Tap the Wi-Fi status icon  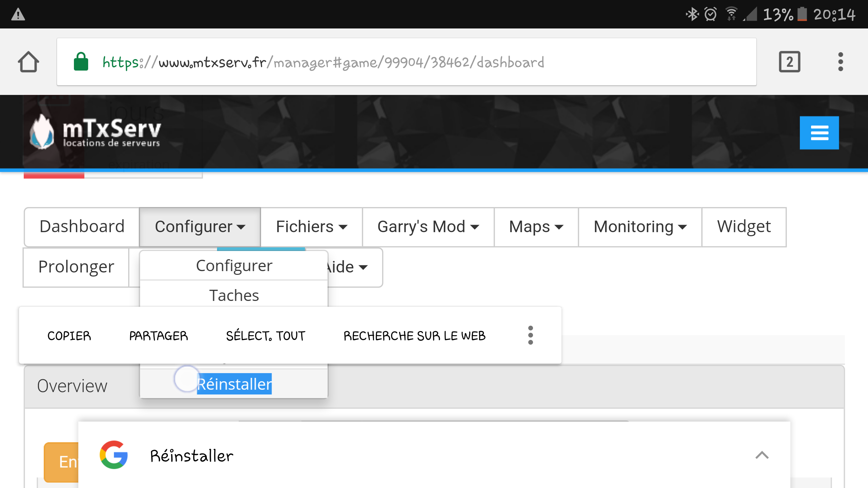(731, 14)
